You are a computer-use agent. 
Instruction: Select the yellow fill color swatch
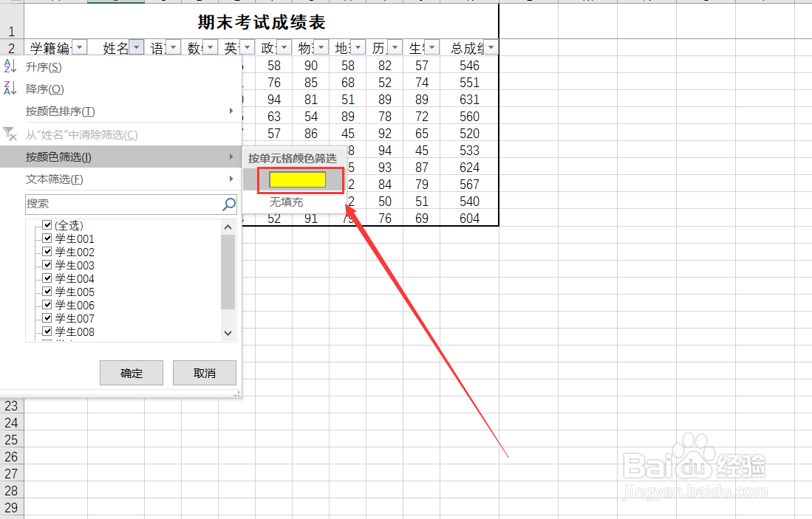click(x=298, y=179)
